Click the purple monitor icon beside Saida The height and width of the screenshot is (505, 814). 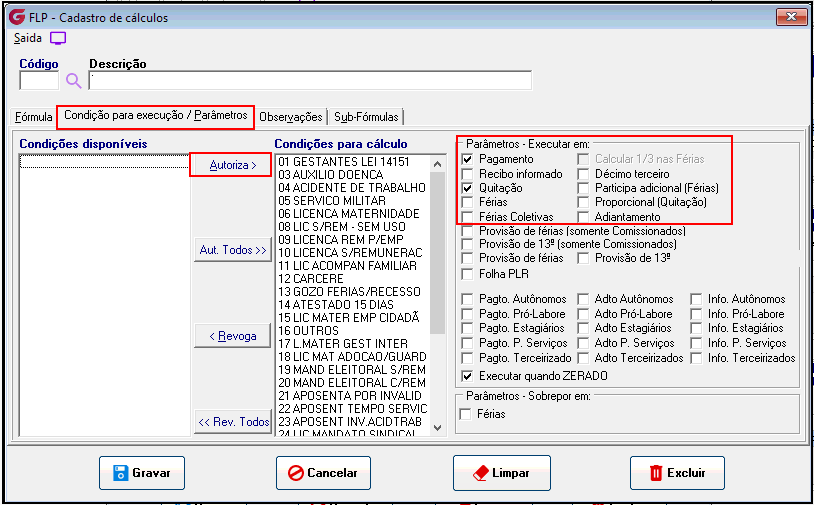[x=58, y=38]
